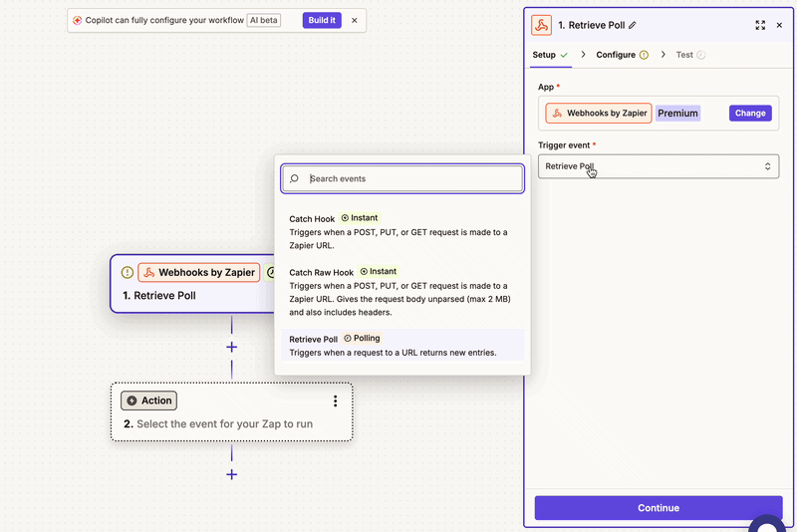Click the Continue button
Image resolution: width=797 pixels, height=532 pixels.
point(659,508)
